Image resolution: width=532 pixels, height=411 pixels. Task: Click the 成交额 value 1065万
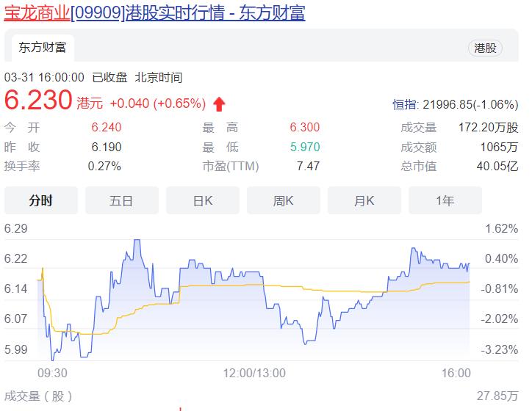[499, 147]
